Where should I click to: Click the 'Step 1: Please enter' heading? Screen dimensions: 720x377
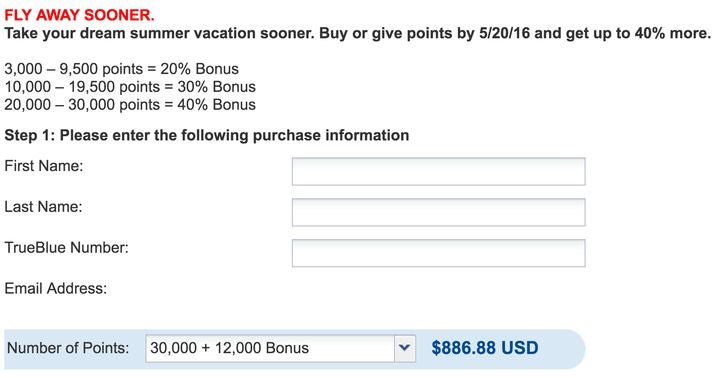coord(207,135)
